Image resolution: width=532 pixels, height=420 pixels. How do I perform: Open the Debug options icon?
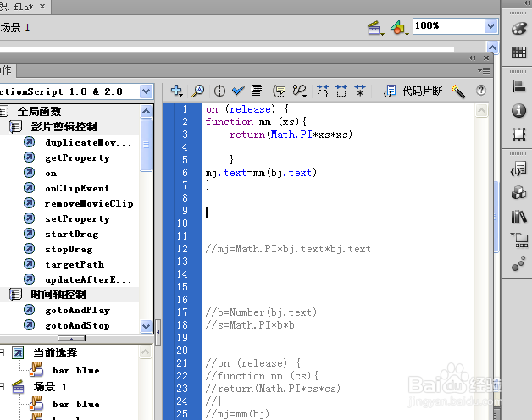click(x=300, y=91)
